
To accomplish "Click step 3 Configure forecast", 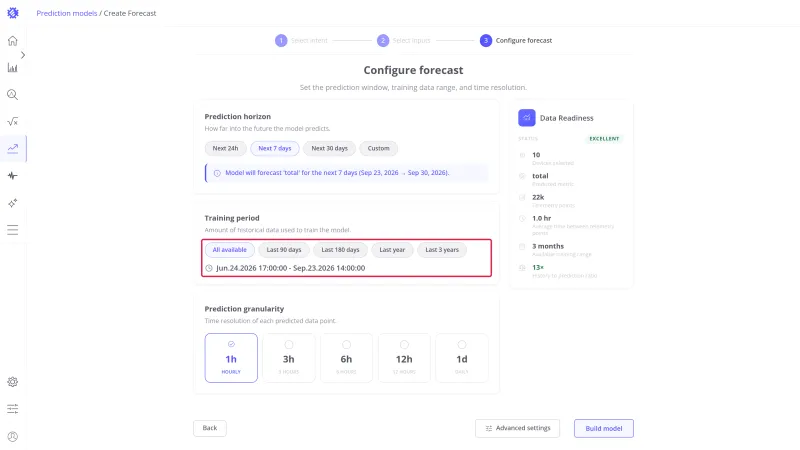I will click(516, 40).
